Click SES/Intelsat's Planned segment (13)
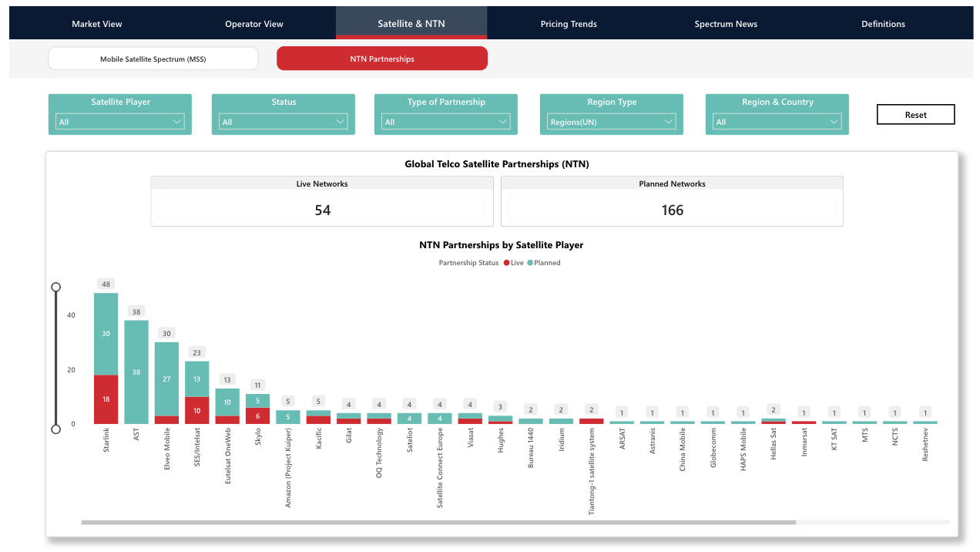Screen dimensions: 980x552 pos(197,379)
